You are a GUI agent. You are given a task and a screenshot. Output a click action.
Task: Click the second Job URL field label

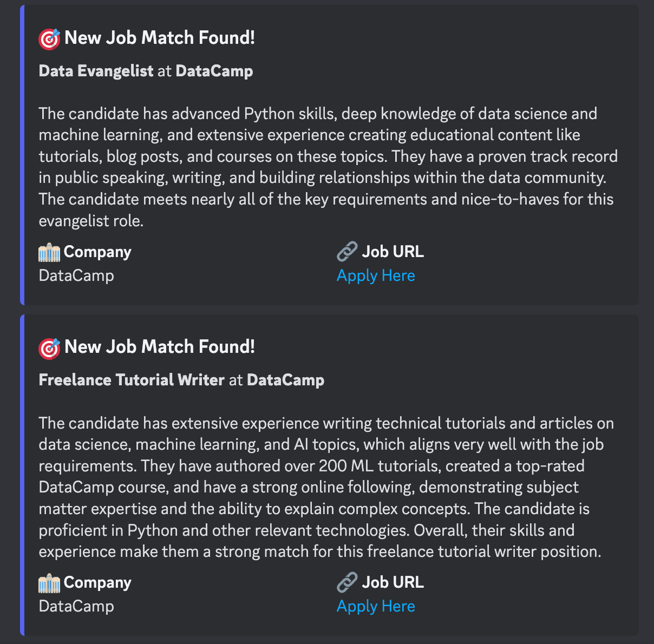[x=393, y=582]
